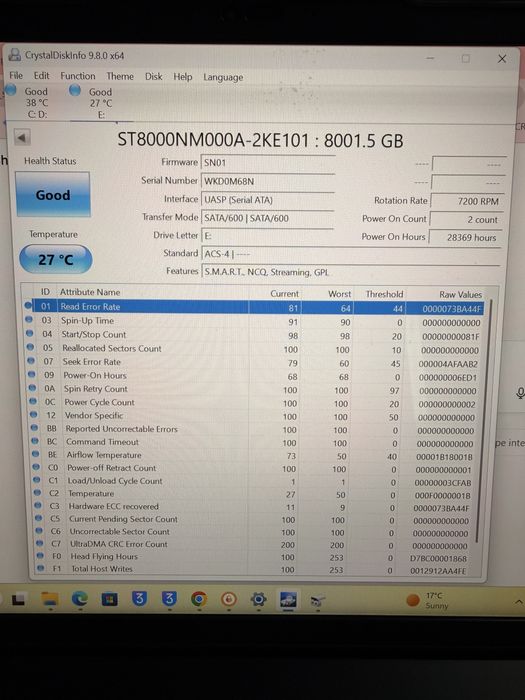
Task: Click the 27 °C temperature button
Action: 55,259
